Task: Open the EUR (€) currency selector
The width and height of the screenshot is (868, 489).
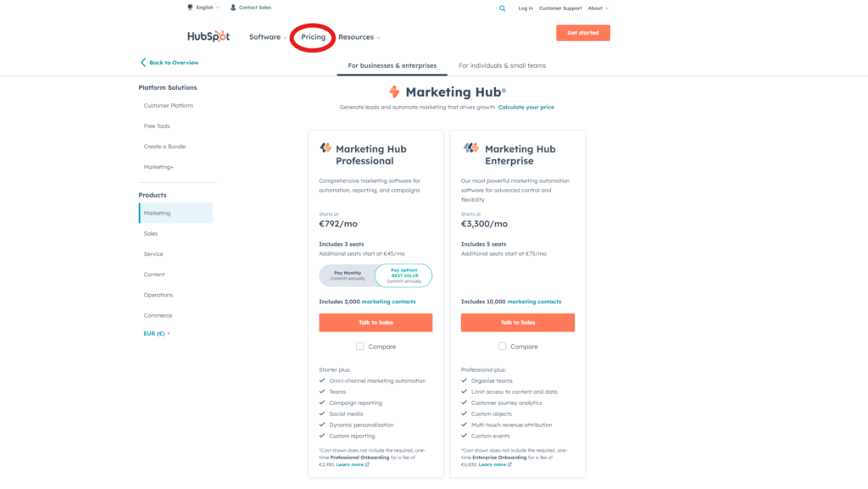Action: pyautogui.click(x=157, y=334)
